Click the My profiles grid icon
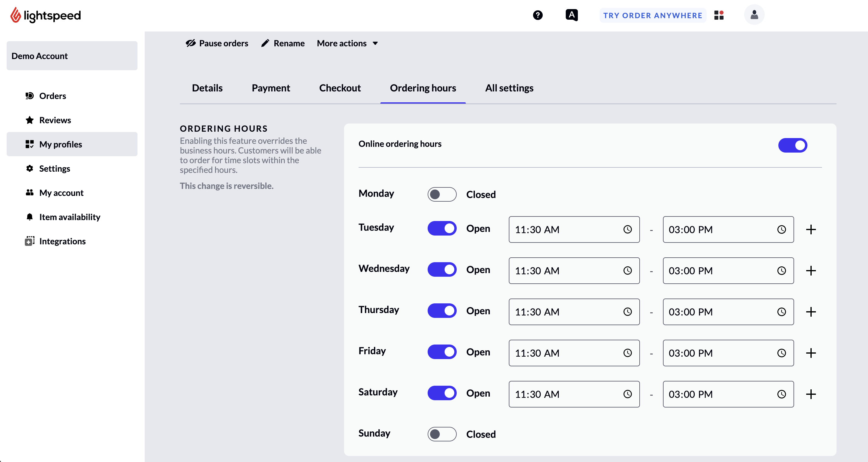The height and width of the screenshot is (462, 868). (x=30, y=144)
